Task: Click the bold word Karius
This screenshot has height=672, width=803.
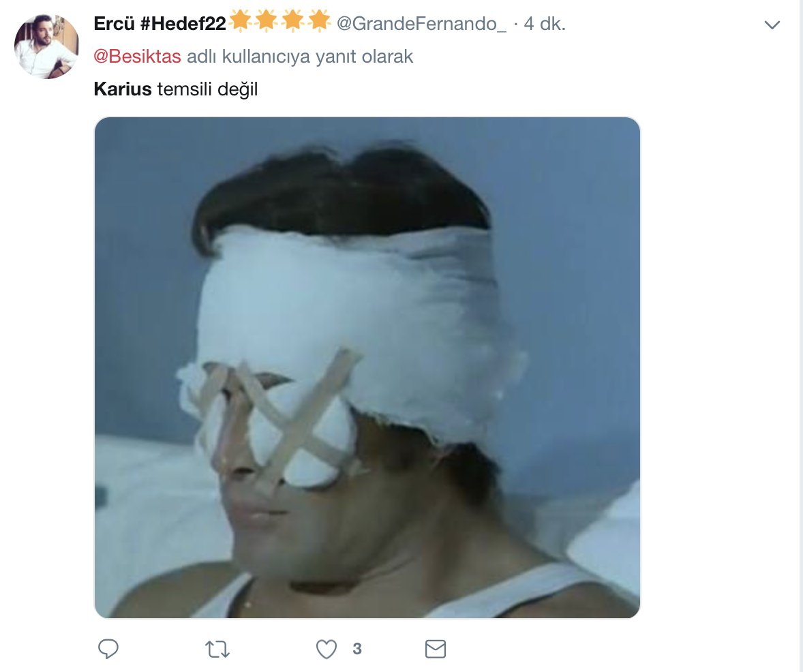Action: tap(123, 89)
